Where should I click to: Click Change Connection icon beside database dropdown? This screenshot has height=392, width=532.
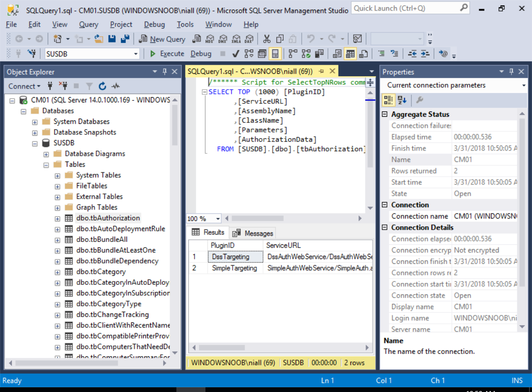pos(32,53)
